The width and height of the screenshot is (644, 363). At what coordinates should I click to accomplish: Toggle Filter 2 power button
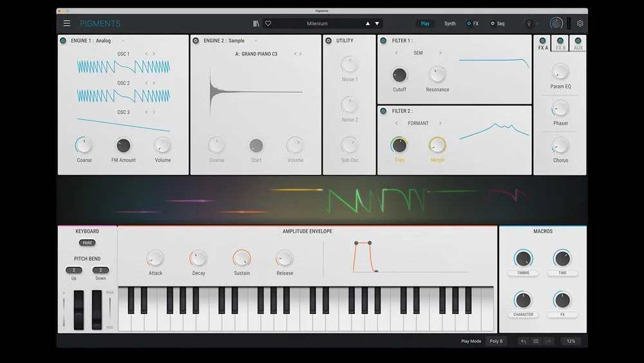pos(383,111)
